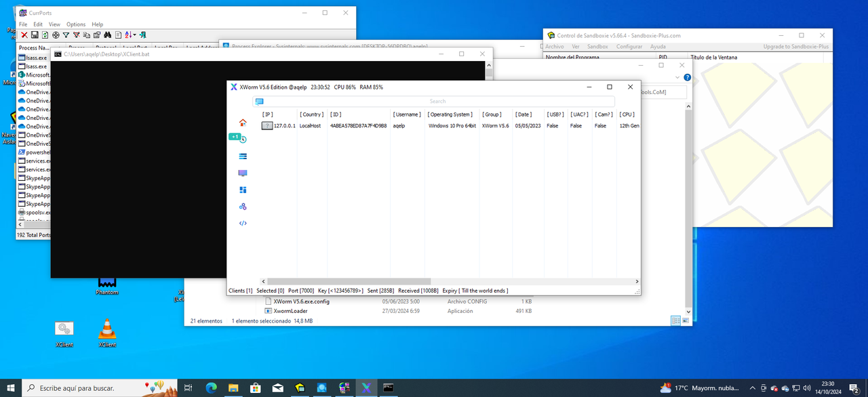
Task: Click the Windows Start button
Action: click(11, 388)
